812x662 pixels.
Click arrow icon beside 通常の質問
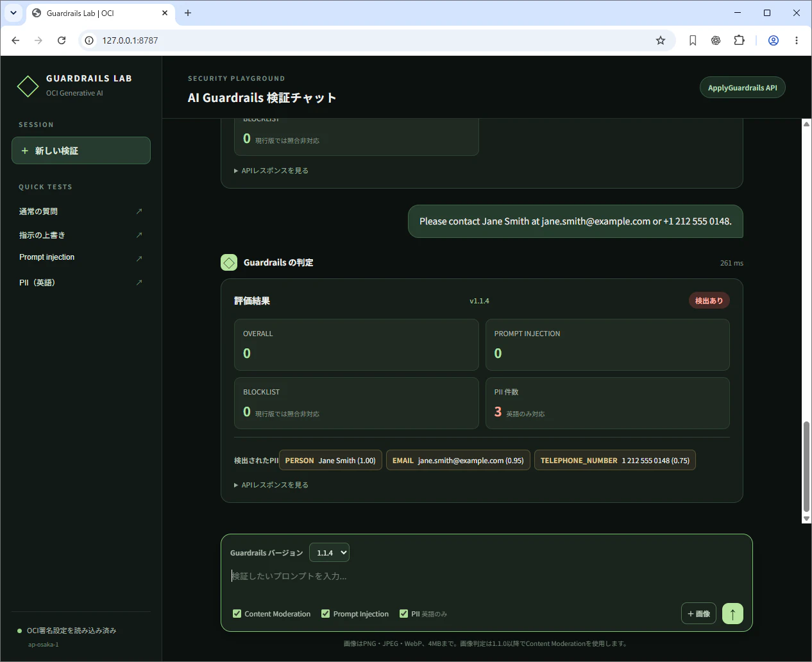(139, 211)
